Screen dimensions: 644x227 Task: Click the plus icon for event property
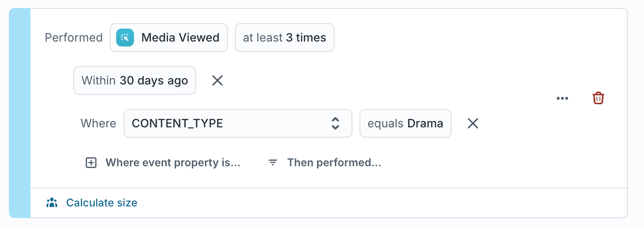pyautogui.click(x=91, y=163)
